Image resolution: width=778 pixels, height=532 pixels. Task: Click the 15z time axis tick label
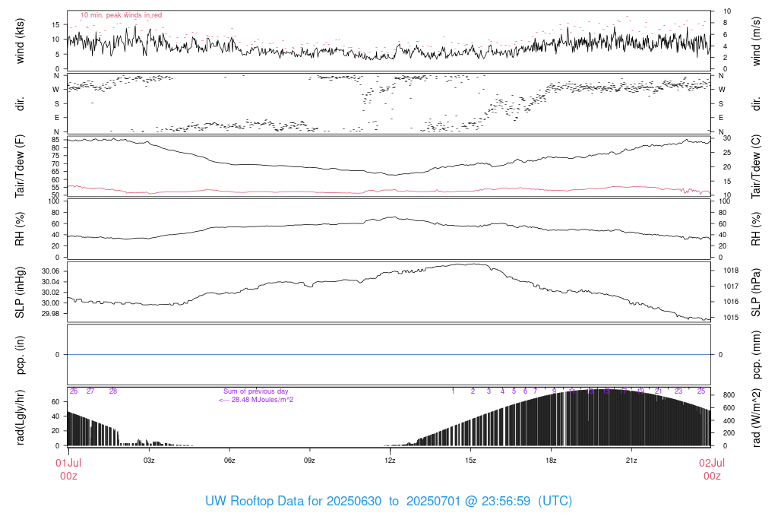point(470,461)
